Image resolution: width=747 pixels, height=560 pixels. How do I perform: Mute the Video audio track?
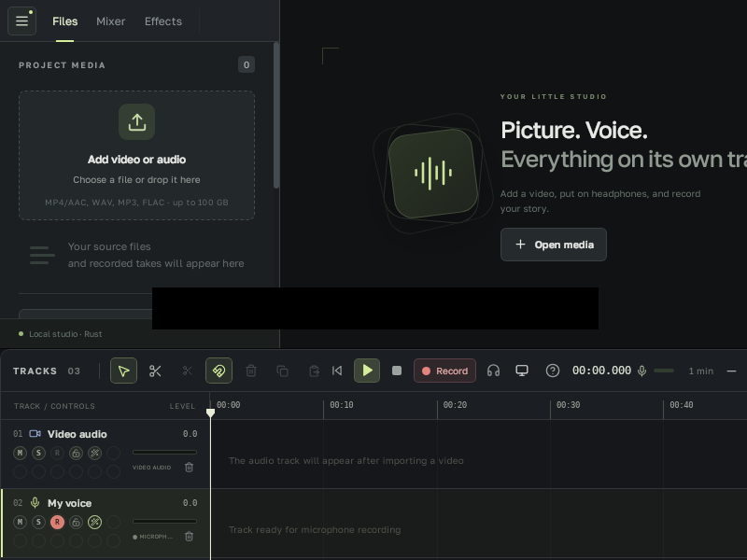pos(20,453)
